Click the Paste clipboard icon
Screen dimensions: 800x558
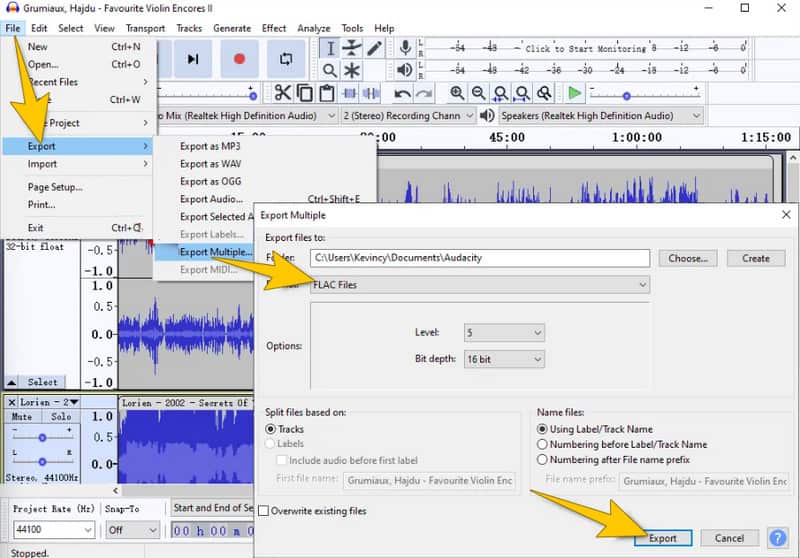[327, 93]
